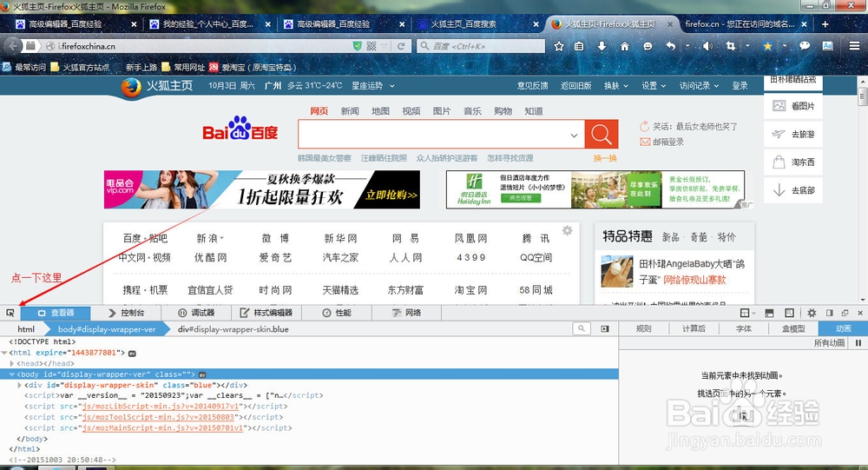Image resolution: width=868 pixels, height=470 pixels.
Task: Collapse the html root node
Action: click(4, 353)
